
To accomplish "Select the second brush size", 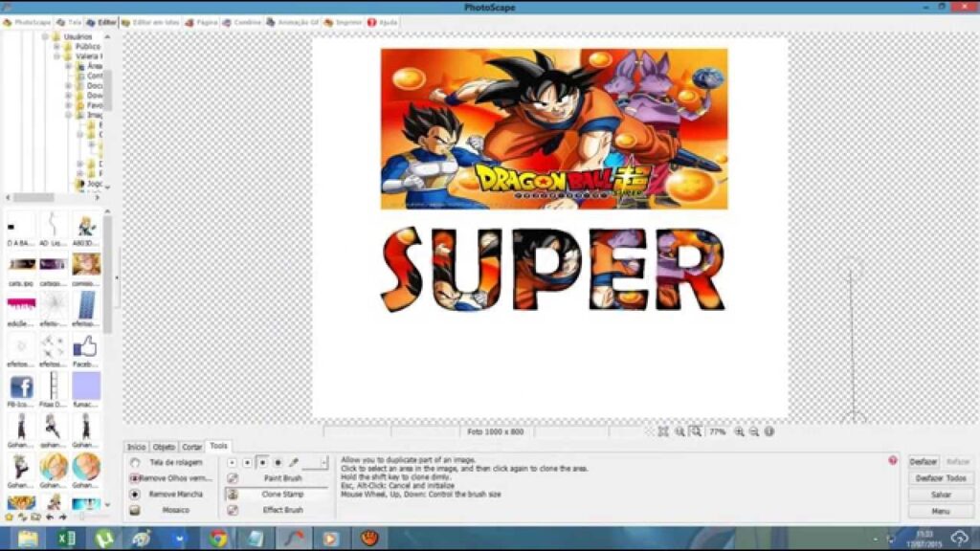I will 248,462.
